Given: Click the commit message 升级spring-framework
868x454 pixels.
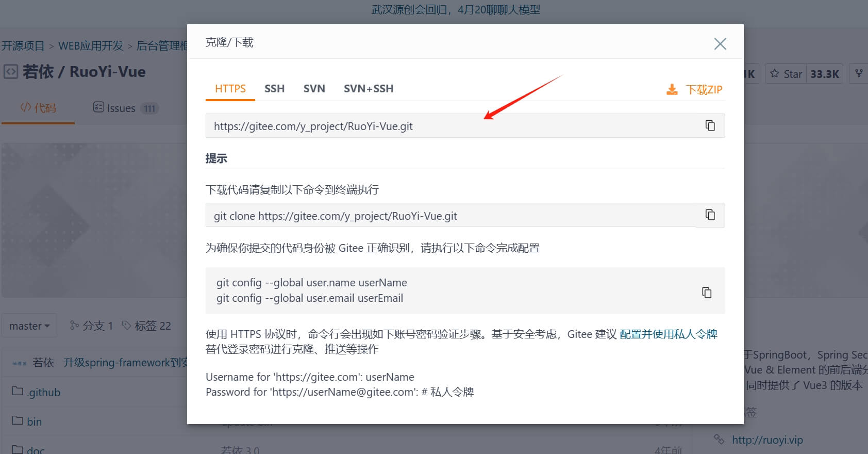Looking at the screenshot, I should tap(125, 363).
